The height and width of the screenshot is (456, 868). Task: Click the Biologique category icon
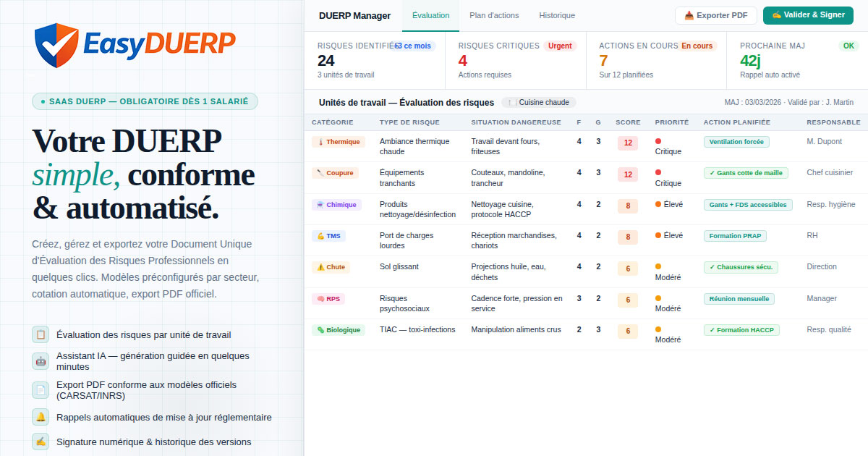319,329
